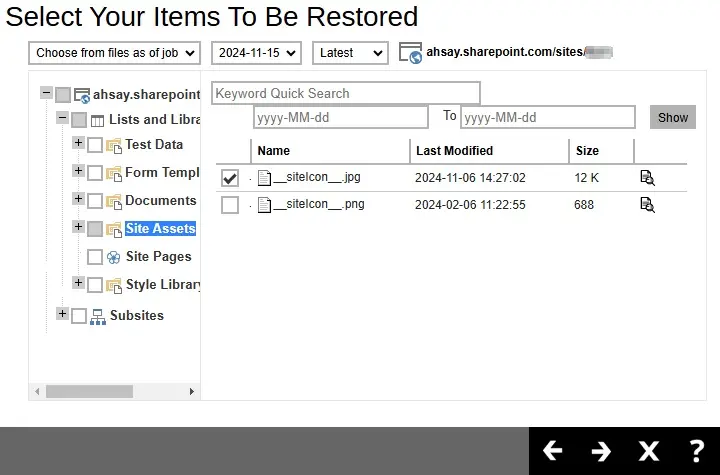Image resolution: width=720 pixels, height=475 pixels.
Task: Expand the Site Assets node
Action: point(78,226)
